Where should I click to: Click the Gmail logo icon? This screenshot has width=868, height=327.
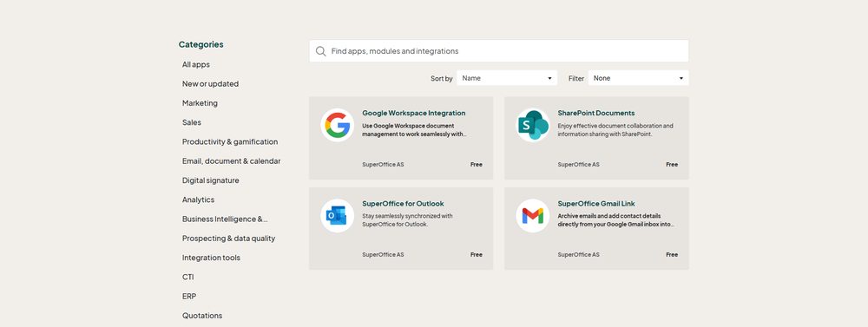(533, 215)
